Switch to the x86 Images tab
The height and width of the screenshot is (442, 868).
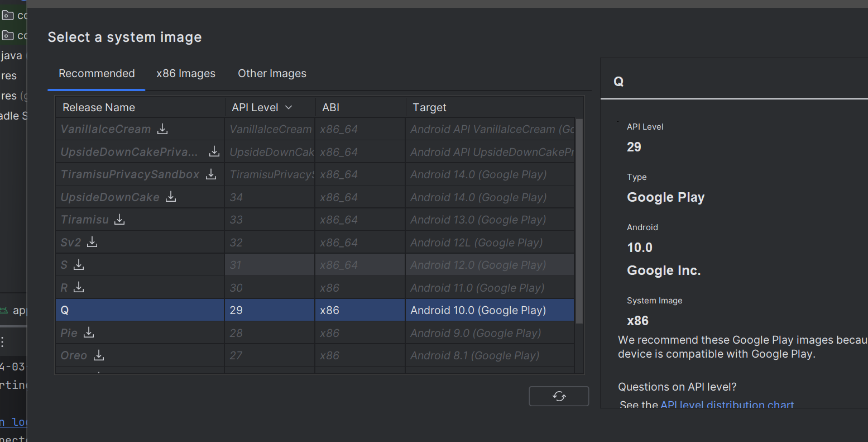186,74
